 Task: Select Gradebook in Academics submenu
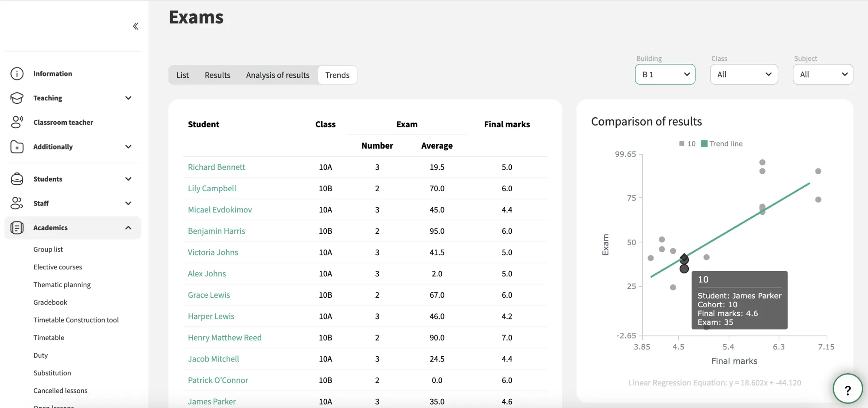50,302
